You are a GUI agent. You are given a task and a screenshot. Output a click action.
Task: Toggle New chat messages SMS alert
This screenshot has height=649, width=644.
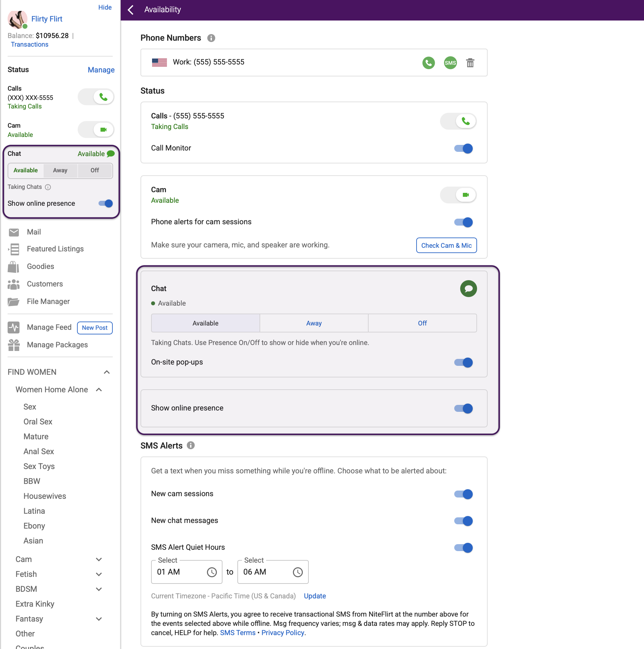[x=463, y=521]
